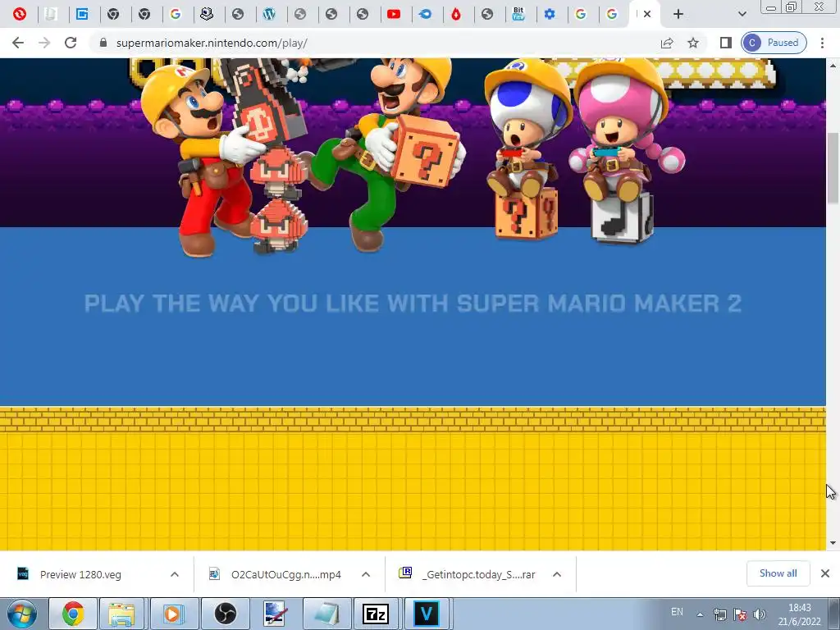The height and width of the screenshot is (630, 840).
Task: Open the Chrome three-dot menu
Action: coord(822,43)
